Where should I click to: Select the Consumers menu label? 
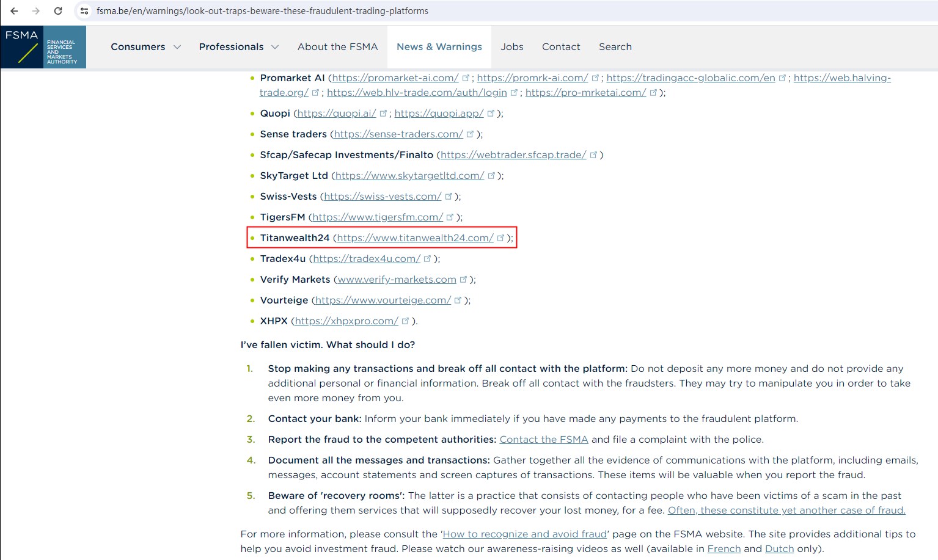[x=138, y=47]
